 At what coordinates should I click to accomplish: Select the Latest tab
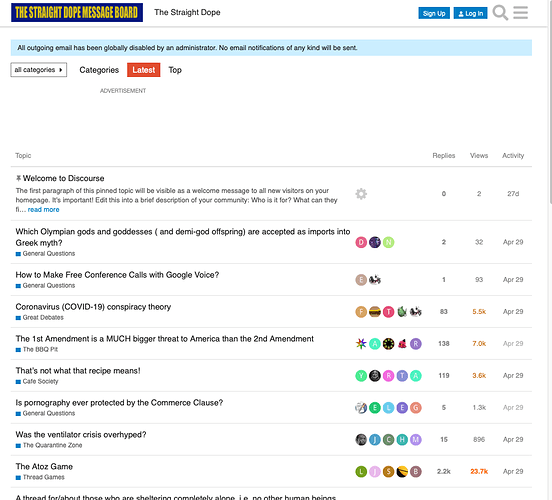(x=144, y=70)
